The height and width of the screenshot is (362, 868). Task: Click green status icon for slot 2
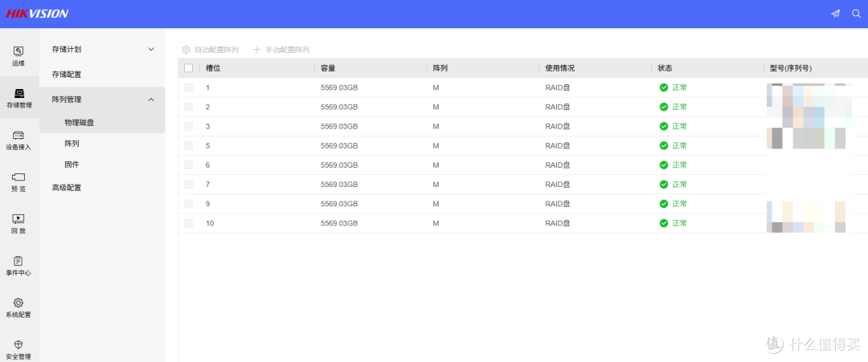pyautogui.click(x=664, y=107)
